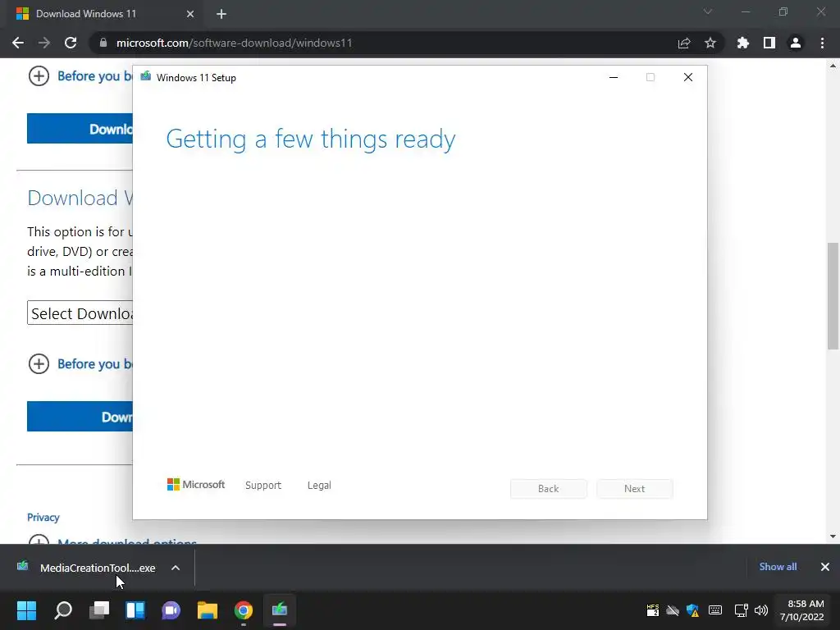Open the Privacy link on webpage

pyautogui.click(x=43, y=518)
